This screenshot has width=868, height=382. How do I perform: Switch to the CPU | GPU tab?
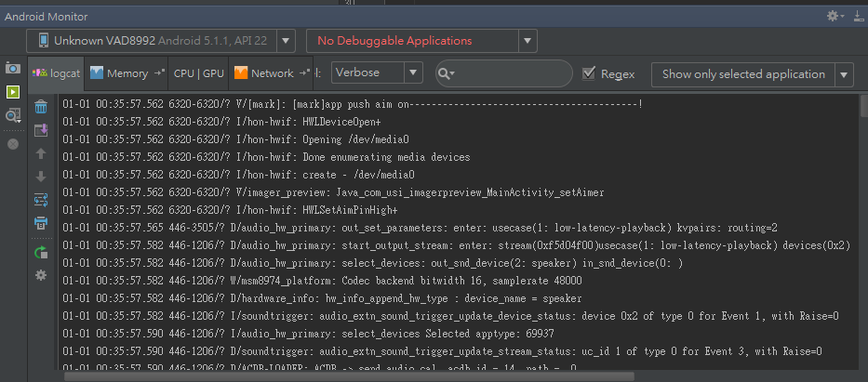coord(199,73)
